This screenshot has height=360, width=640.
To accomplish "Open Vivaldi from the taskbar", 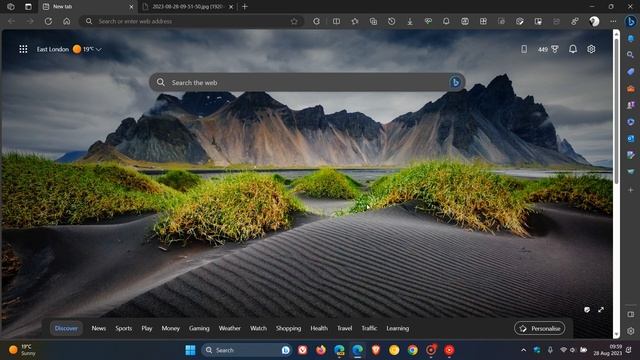I will pos(302,350).
